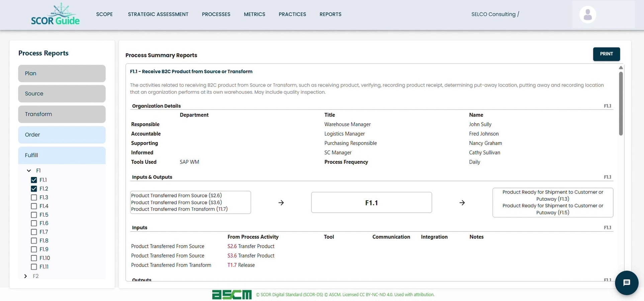Select the Fulfill report category
The width and height of the screenshot is (644, 301).
click(62, 155)
